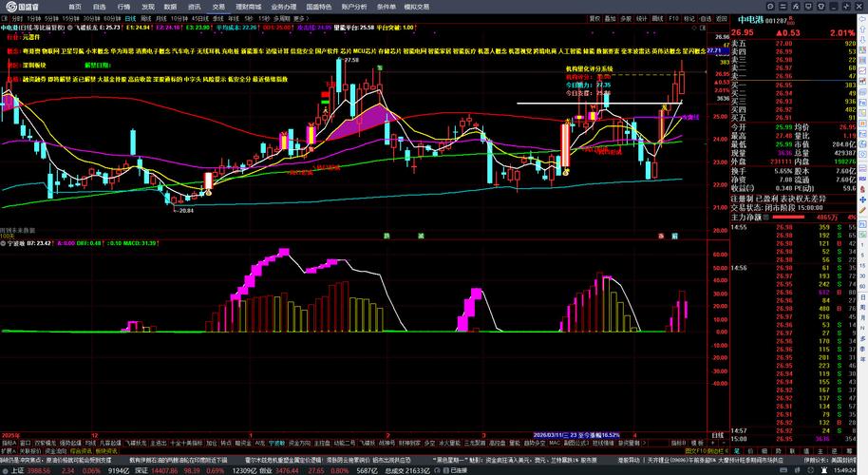Click 复权 toolbar button
This screenshot has width=868, height=475.
point(595,18)
